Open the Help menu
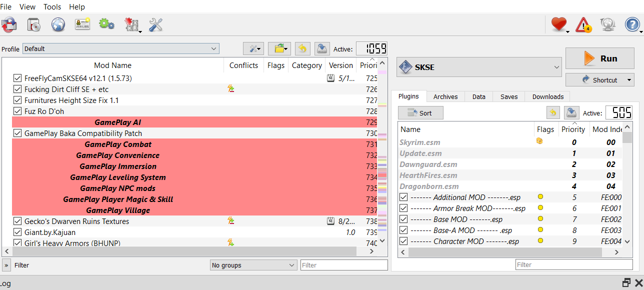This screenshot has height=290, width=644. [x=77, y=6]
